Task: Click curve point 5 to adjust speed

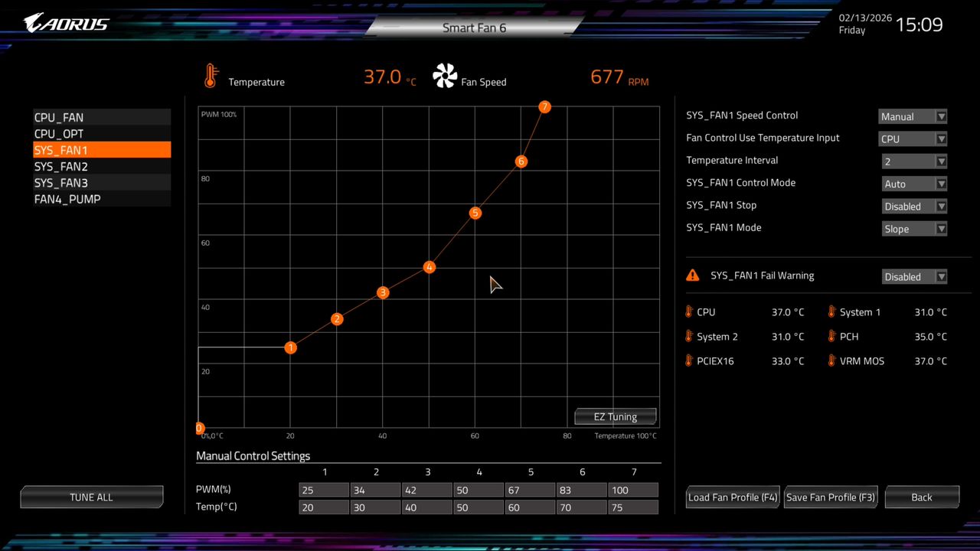Action: [475, 213]
